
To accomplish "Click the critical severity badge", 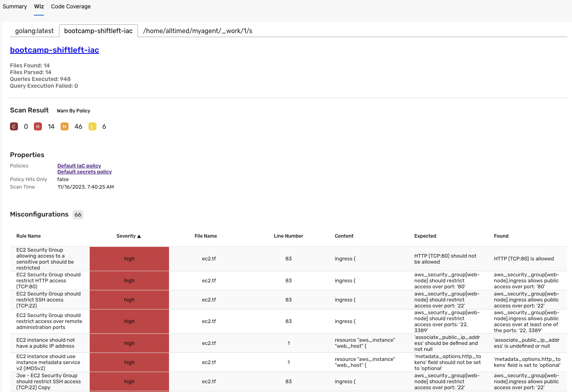I will (14, 126).
